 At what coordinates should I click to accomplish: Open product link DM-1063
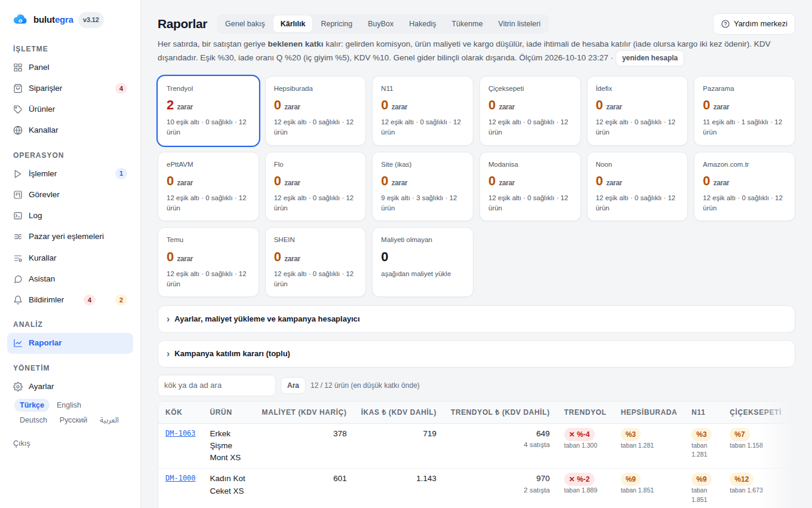click(x=180, y=433)
